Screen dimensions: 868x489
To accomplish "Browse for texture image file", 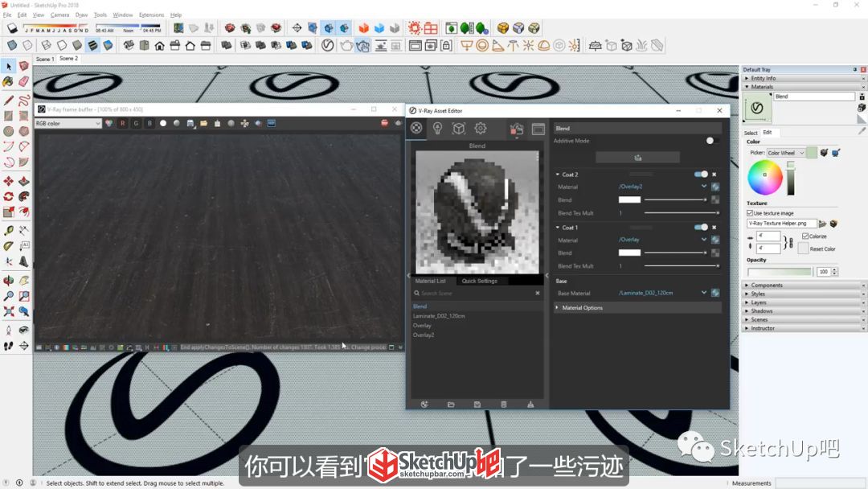I will point(823,224).
